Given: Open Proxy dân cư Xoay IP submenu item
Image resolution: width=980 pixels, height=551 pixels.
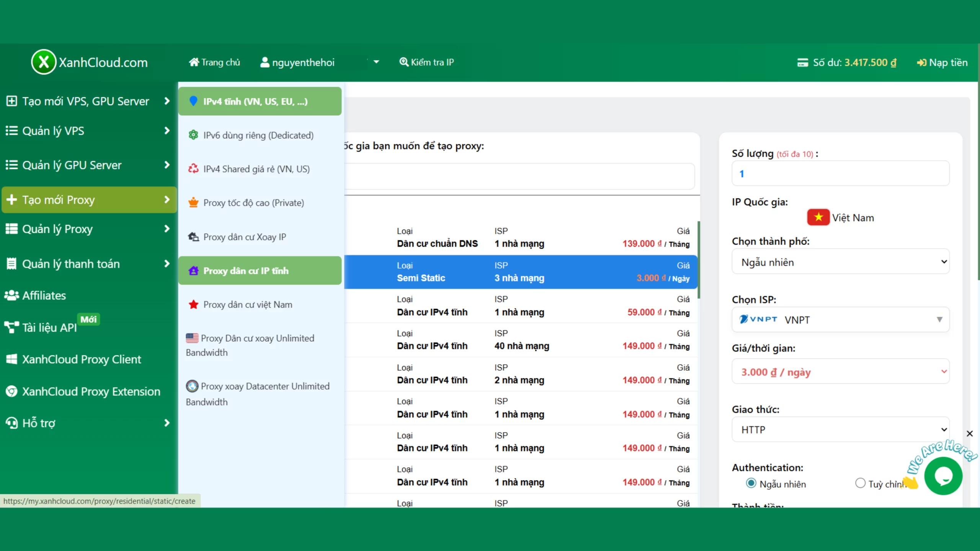Looking at the screenshot, I should click(245, 237).
